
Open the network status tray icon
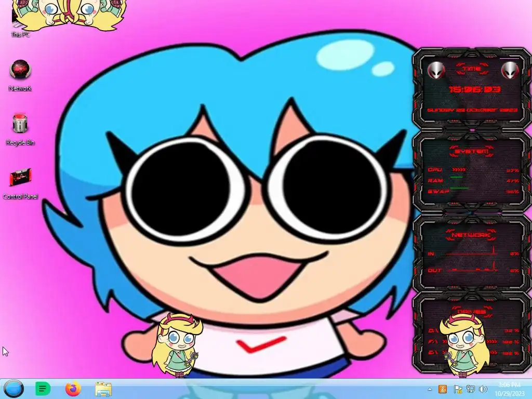tap(470, 389)
